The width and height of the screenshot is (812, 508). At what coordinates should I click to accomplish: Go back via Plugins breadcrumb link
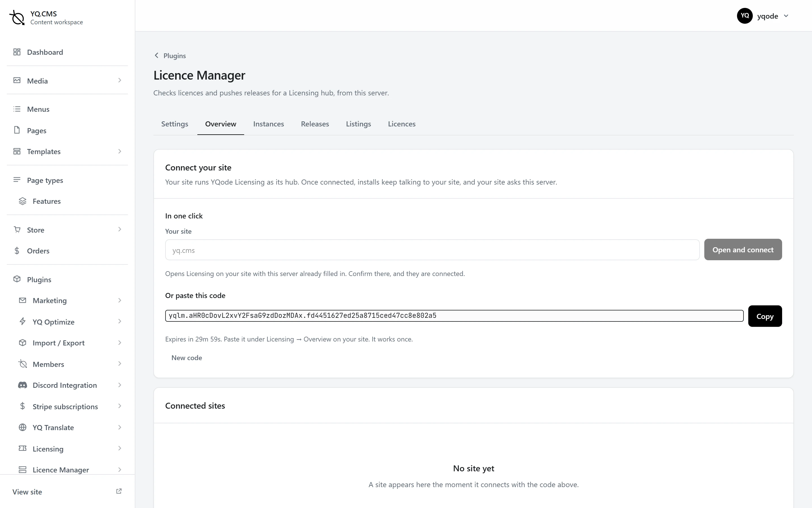coord(175,56)
